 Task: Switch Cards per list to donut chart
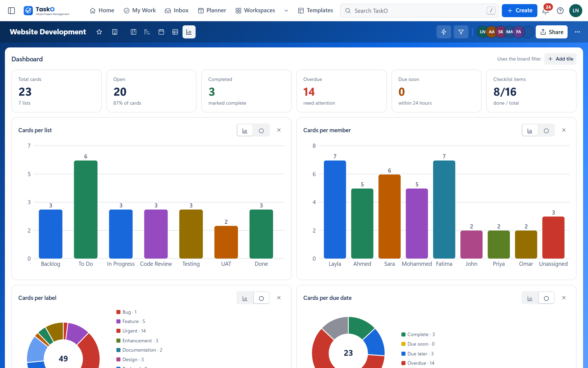point(261,130)
